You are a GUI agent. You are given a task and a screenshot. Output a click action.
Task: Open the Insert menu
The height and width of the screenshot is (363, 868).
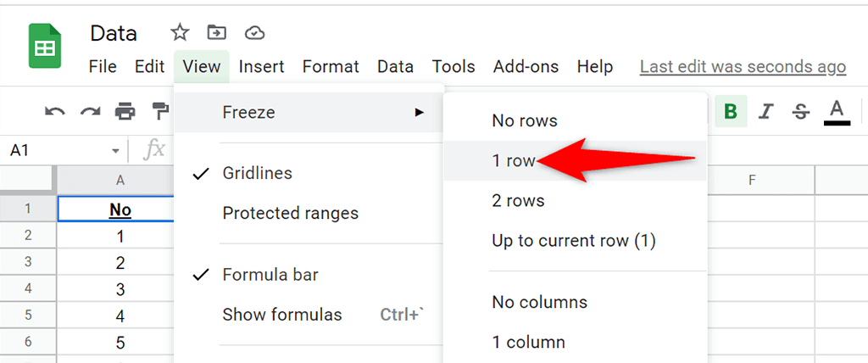click(x=261, y=67)
